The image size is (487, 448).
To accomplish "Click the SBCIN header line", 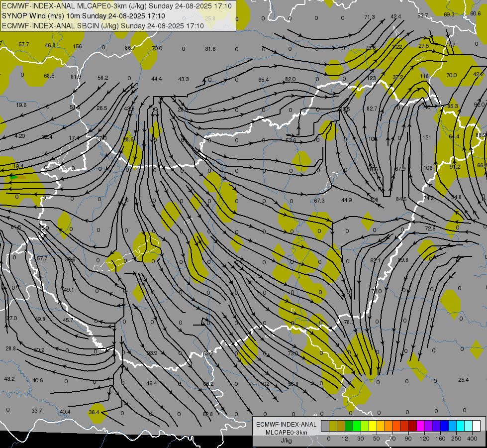I will click(x=103, y=26).
